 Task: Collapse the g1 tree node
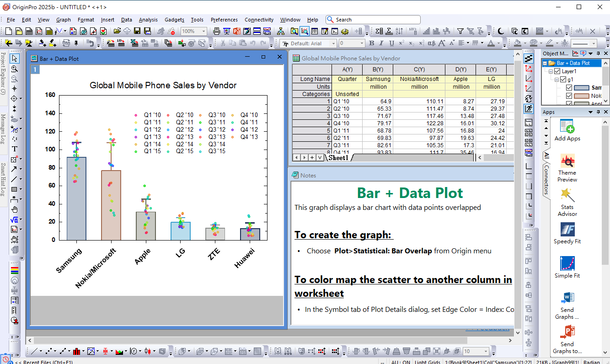[x=556, y=80]
